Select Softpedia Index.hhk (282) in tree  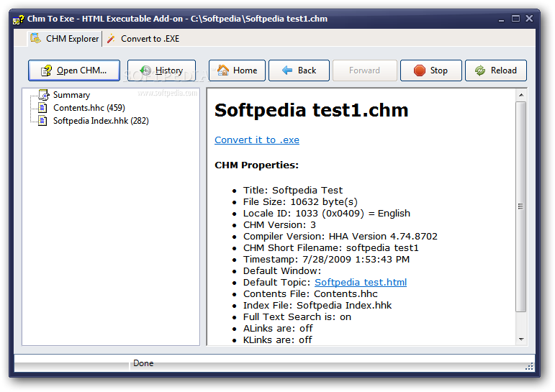click(101, 121)
